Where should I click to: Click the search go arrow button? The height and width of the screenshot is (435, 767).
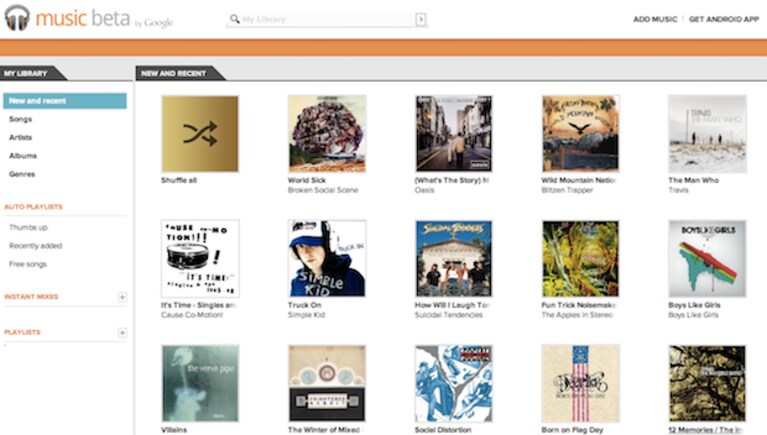[x=420, y=20]
